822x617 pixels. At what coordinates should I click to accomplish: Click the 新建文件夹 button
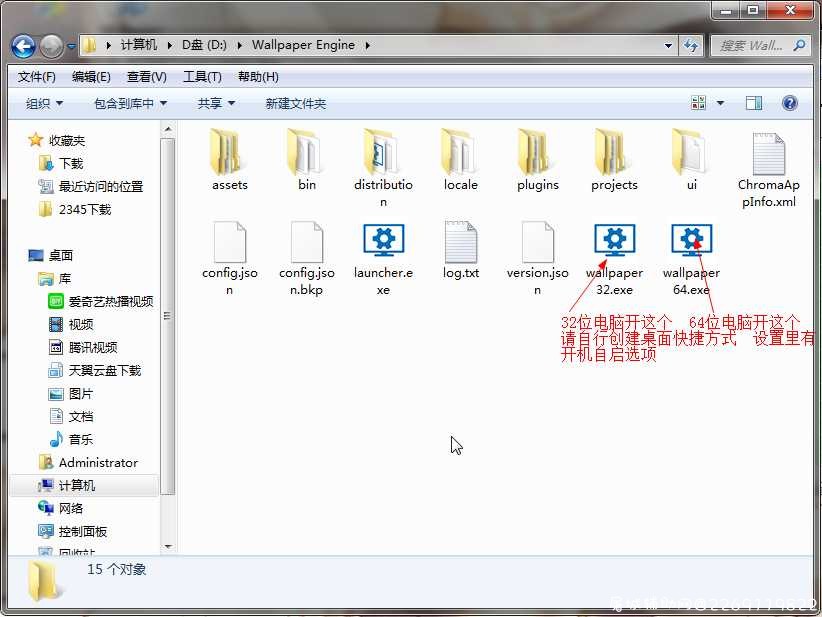[x=296, y=103]
